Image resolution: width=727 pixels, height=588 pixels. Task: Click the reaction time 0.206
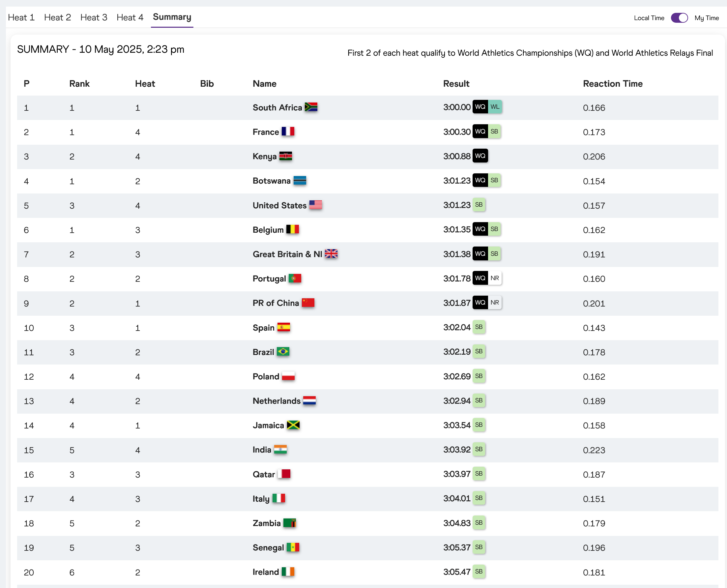594,157
